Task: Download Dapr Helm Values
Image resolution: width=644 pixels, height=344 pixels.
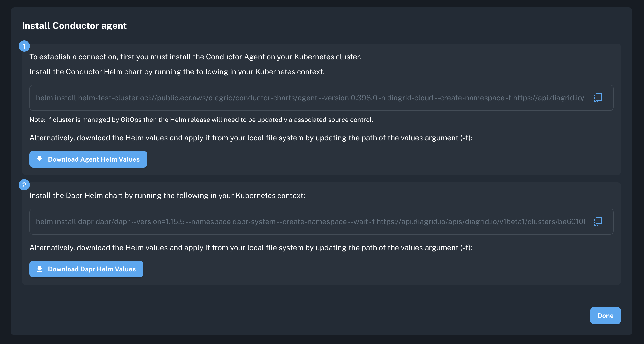Action: click(x=86, y=269)
